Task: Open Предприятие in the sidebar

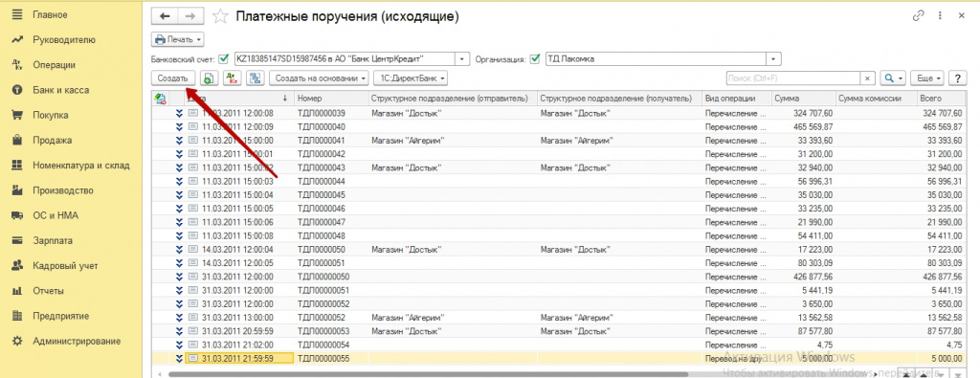Action: pyautogui.click(x=60, y=316)
